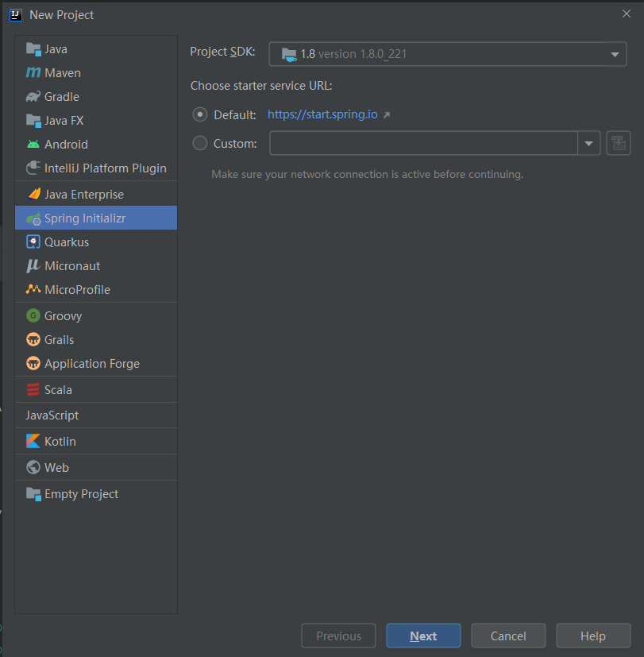This screenshot has height=657, width=644.
Task: Focus the Custom URL input field
Action: click(x=424, y=143)
